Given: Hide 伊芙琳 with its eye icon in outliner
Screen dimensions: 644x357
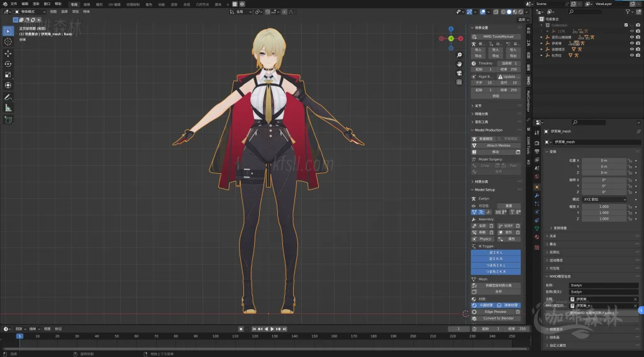Looking at the screenshot, I should coord(632,43).
